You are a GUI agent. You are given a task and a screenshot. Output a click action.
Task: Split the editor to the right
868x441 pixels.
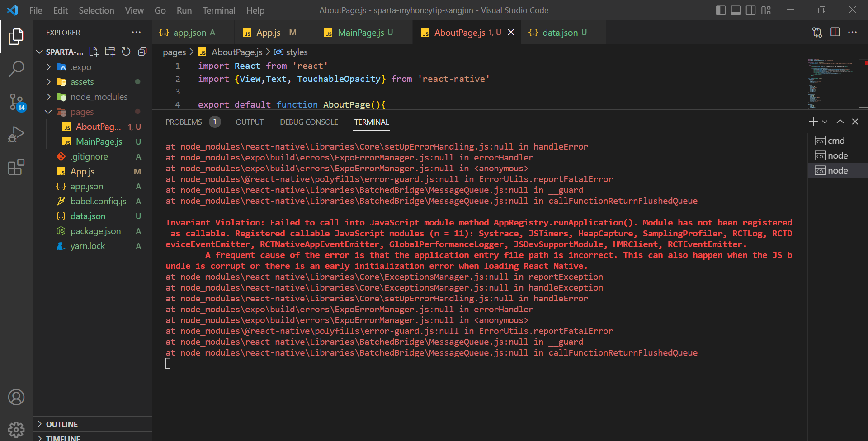pos(835,32)
